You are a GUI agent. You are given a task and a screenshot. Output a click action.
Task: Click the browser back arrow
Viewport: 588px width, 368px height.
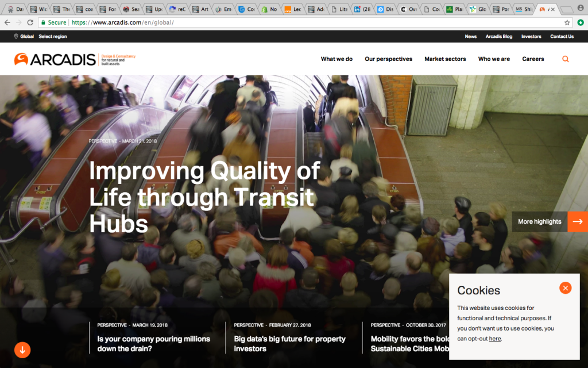7,22
